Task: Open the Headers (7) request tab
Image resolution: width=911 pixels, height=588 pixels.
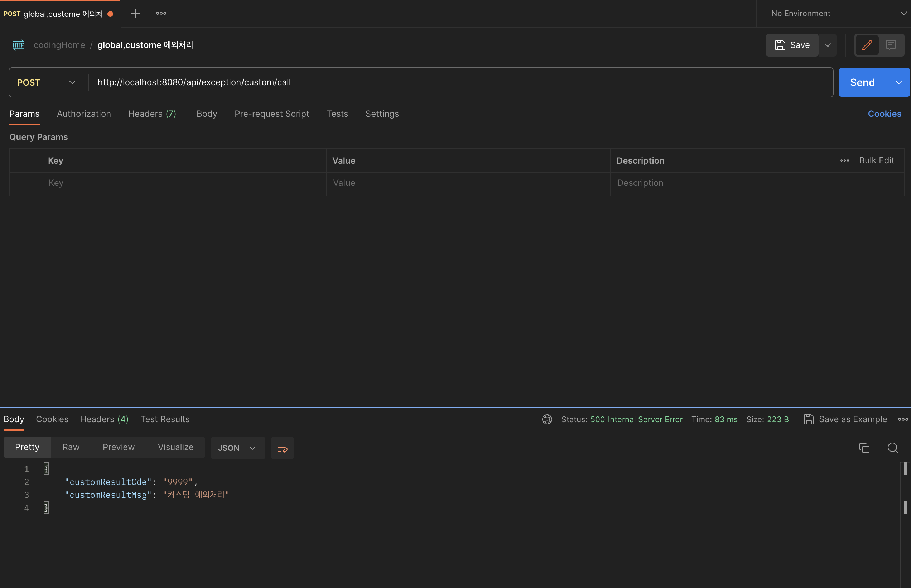Action: click(152, 114)
